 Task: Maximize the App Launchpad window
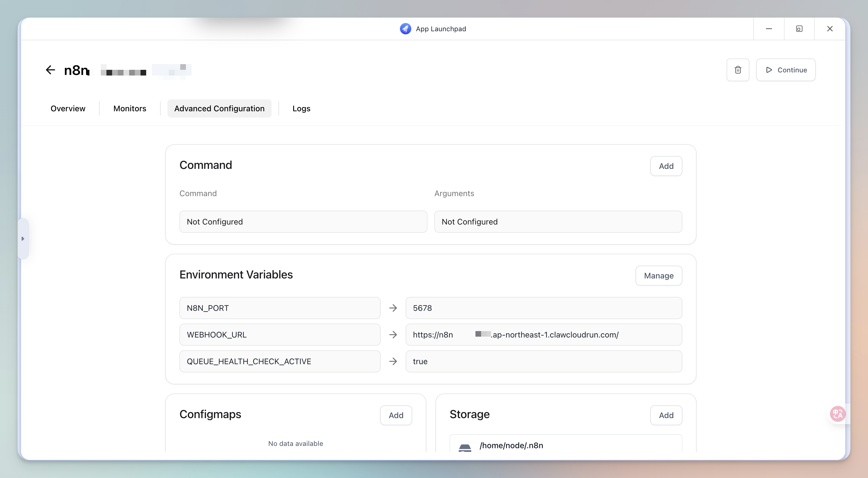click(x=799, y=29)
